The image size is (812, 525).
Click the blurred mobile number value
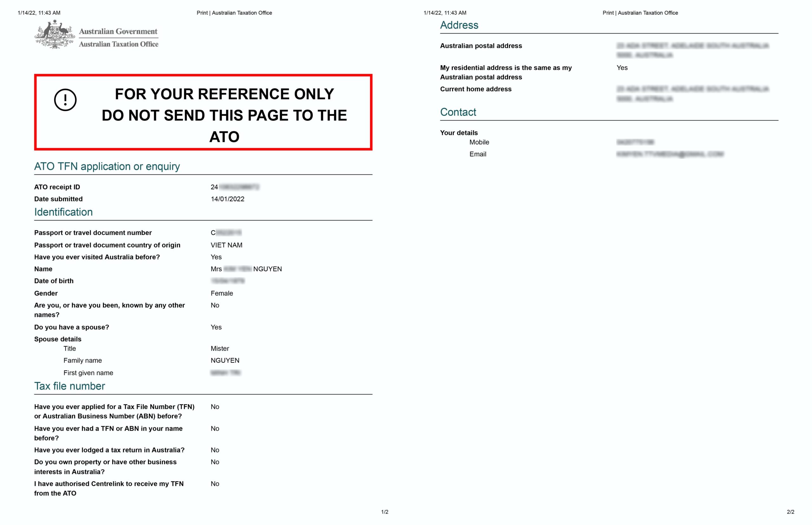pos(635,142)
